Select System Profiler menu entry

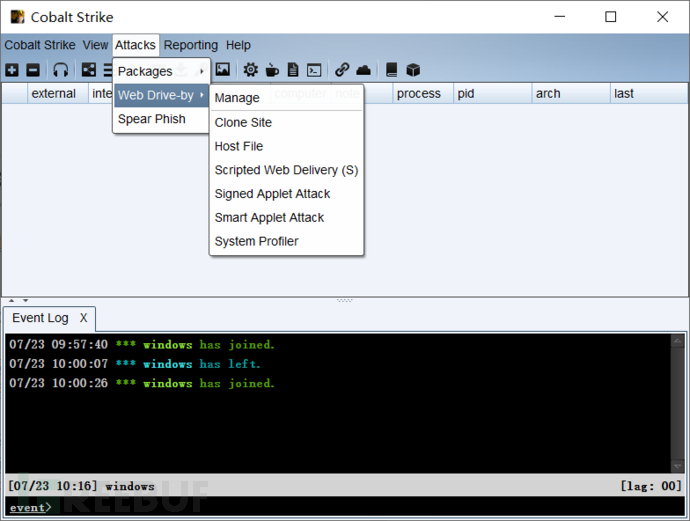256,241
